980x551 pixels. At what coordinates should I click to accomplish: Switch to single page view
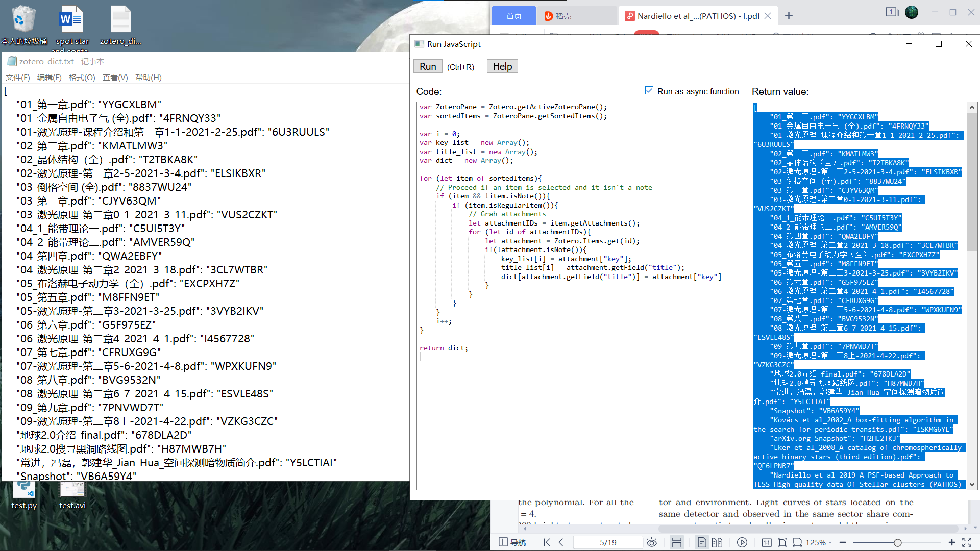pyautogui.click(x=702, y=542)
